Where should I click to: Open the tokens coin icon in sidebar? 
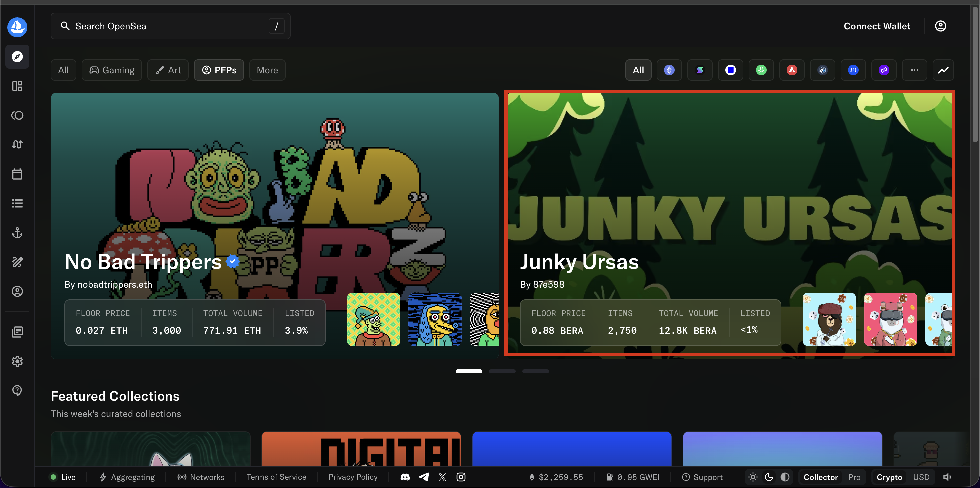pyautogui.click(x=17, y=115)
